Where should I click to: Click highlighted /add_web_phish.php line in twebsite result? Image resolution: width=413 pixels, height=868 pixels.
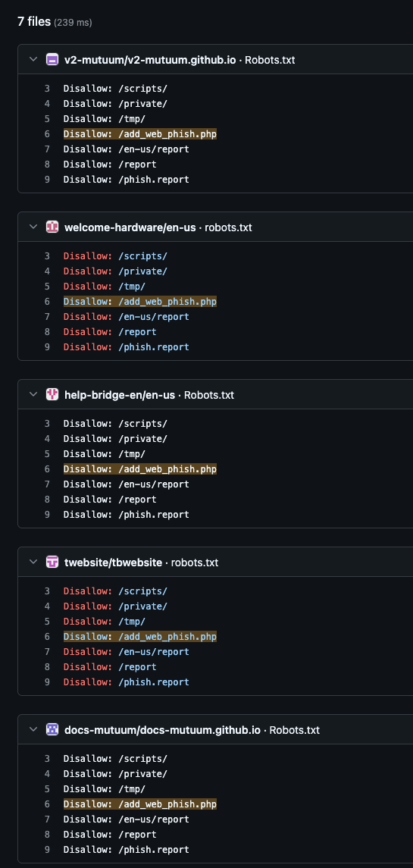click(140, 637)
